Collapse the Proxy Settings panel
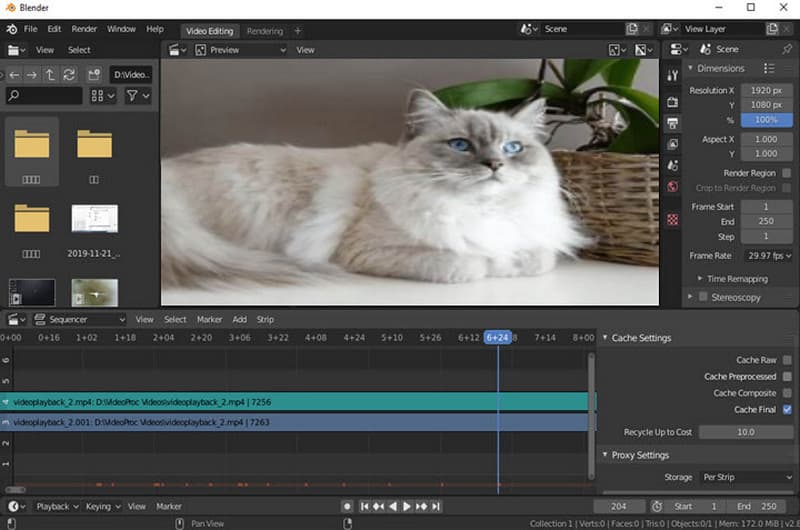Image resolution: width=800 pixels, height=530 pixels. (x=605, y=455)
